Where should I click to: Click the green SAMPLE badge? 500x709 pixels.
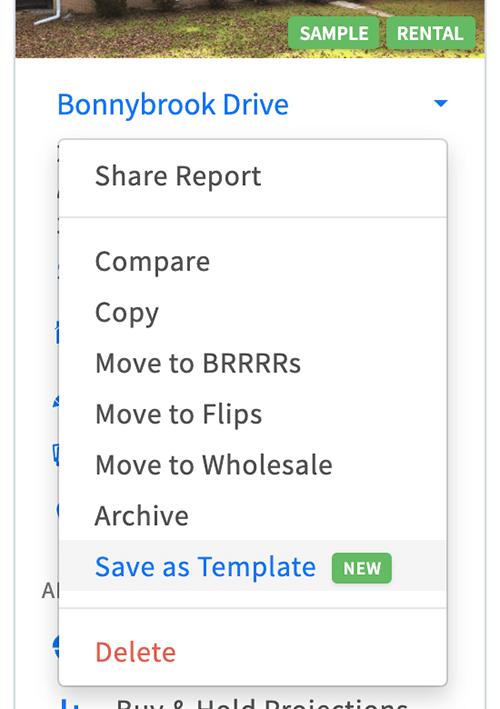click(334, 33)
